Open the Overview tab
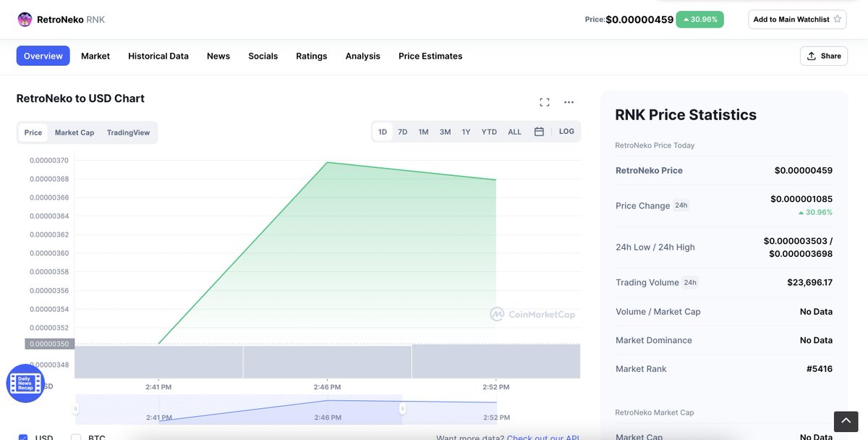The width and height of the screenshot is (868, 440). pos(43,56)
